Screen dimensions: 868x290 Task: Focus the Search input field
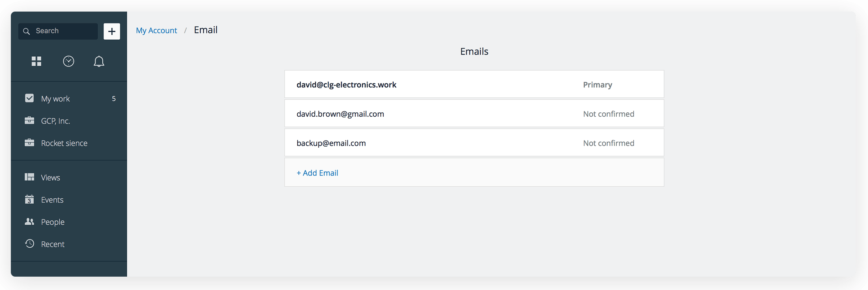[58, 31]
